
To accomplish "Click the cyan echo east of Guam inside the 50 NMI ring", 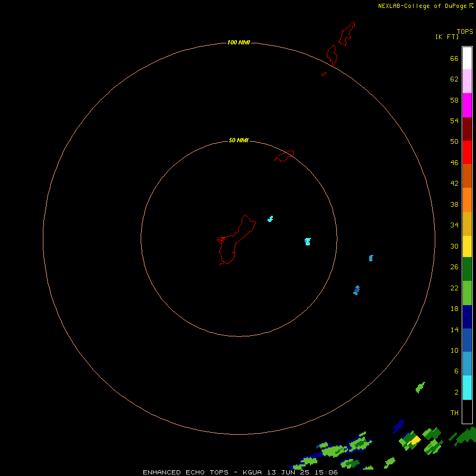I will point(307,242).
